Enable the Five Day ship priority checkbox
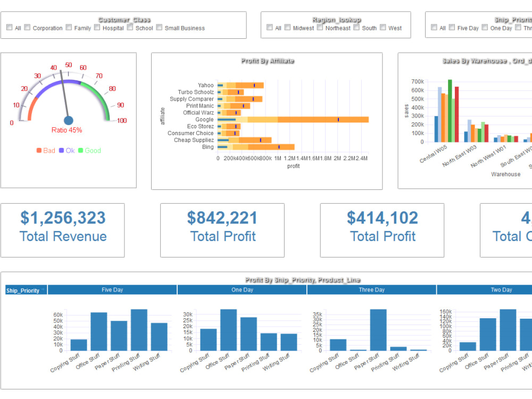 coord(452,27)
